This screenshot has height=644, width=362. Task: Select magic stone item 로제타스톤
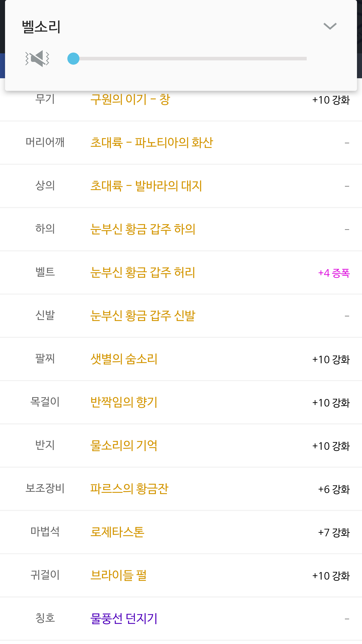pyautogui.click(x=117, y=532)
